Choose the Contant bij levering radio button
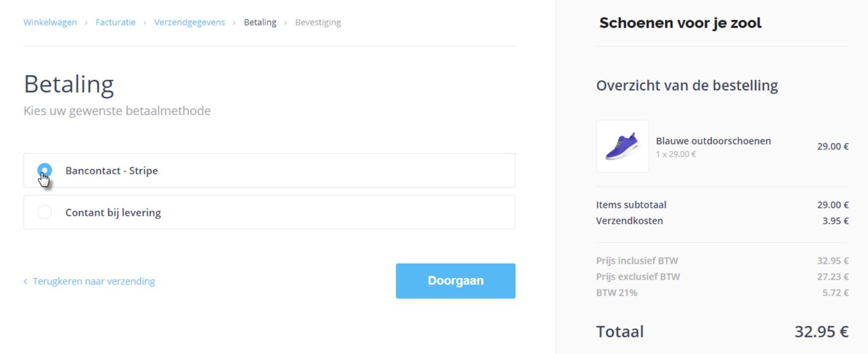 pos(45,213)
